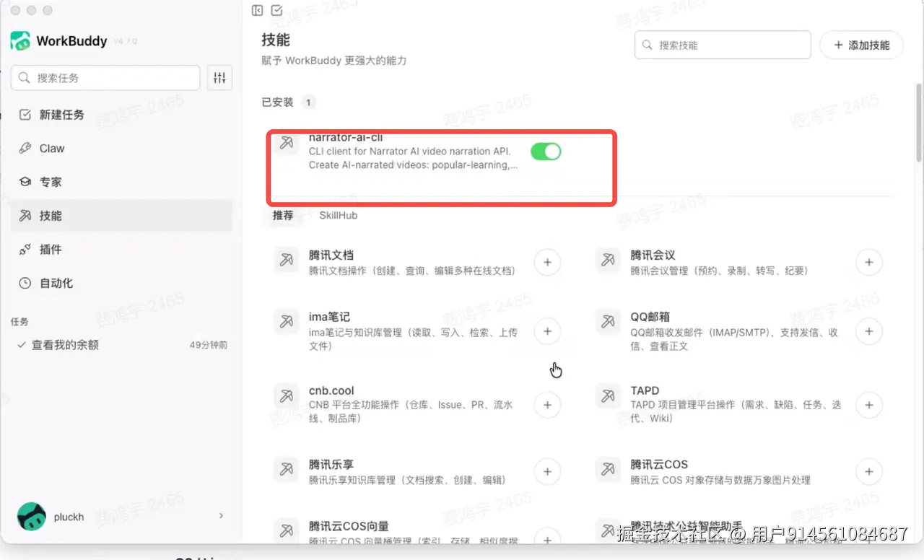Switch to the SkillHub tab
924x560 pixels.
coord(338,215)
